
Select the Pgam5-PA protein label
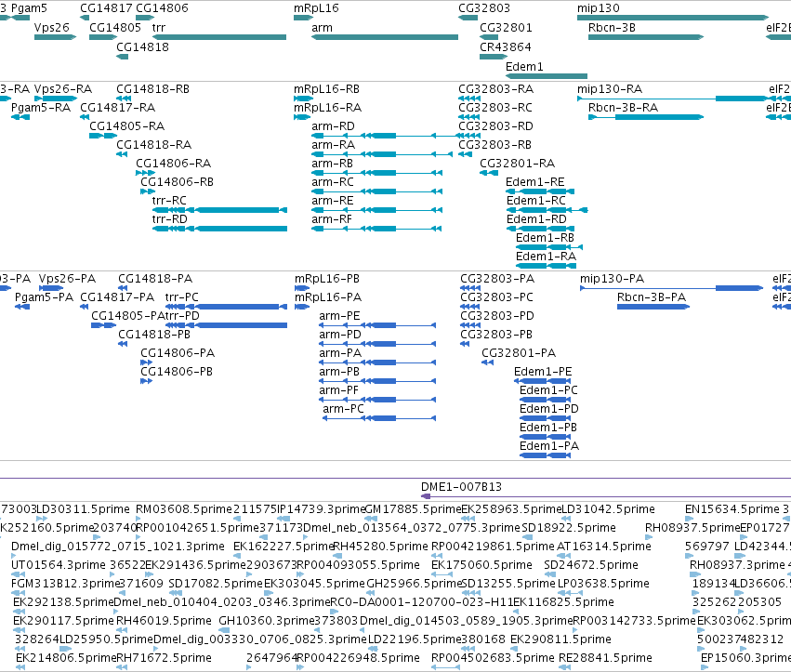coord(44,297)
